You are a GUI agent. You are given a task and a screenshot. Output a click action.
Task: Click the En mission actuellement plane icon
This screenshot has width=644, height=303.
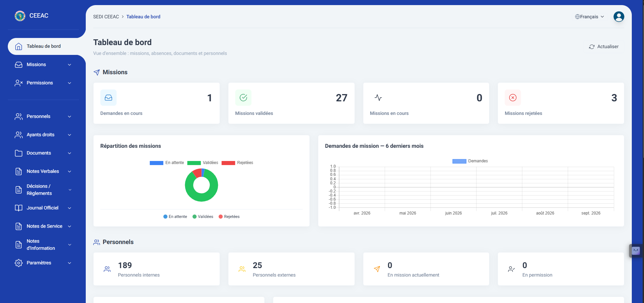(377, 269)
